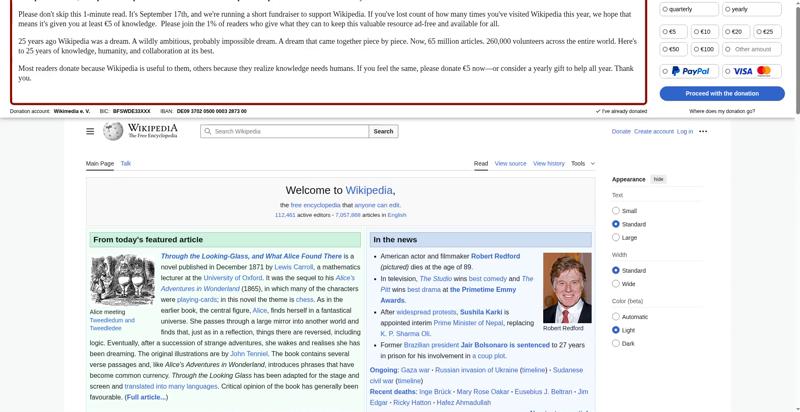
Task: Select Small text size
Action: pos(616,211)
